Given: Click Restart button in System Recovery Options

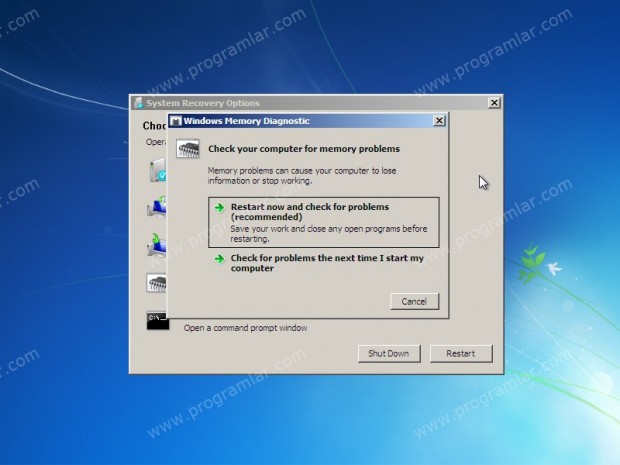Looking at the screenshot, I should tap(461, 353).
